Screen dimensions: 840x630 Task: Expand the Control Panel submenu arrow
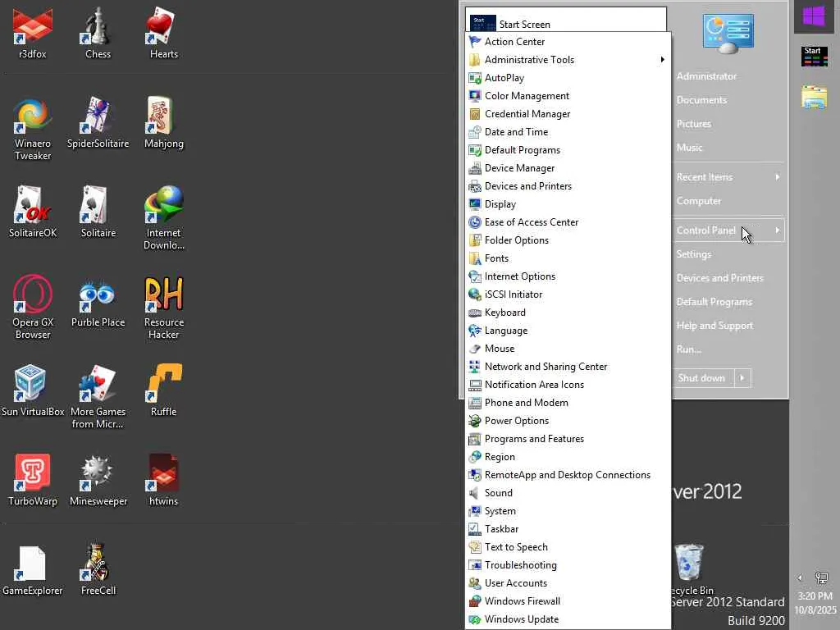click(x=778, y=231)
